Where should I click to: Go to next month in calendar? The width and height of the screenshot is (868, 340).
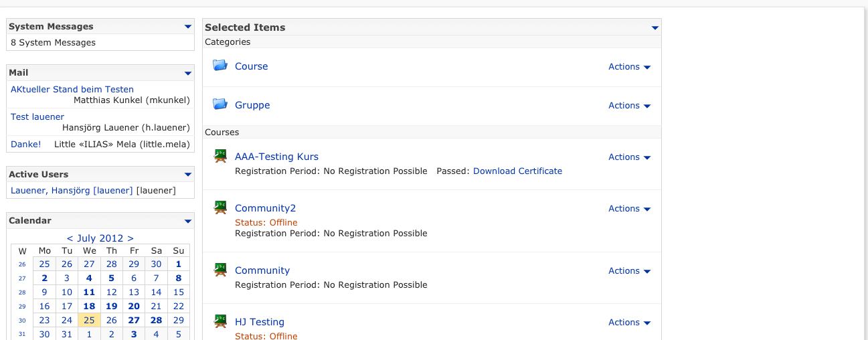131,238
